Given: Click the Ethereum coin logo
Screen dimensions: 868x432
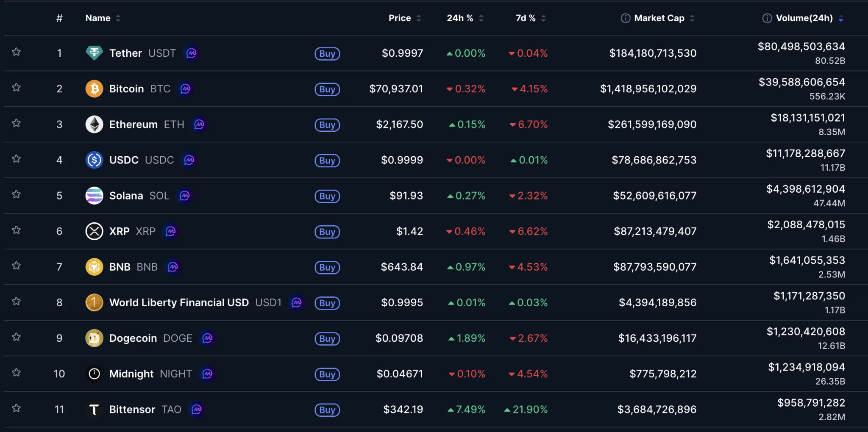Looking at the screenshot, I should click(94, 124).
